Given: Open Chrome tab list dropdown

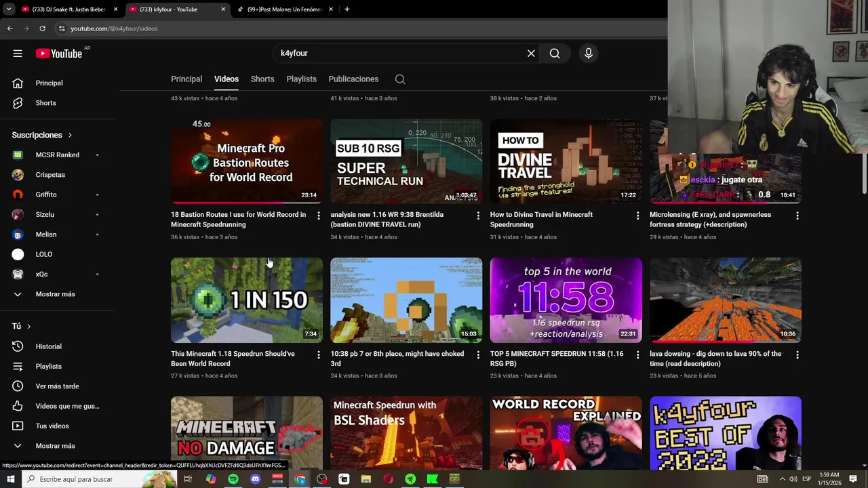Looking at the screenshot, I should click(8, 9).
